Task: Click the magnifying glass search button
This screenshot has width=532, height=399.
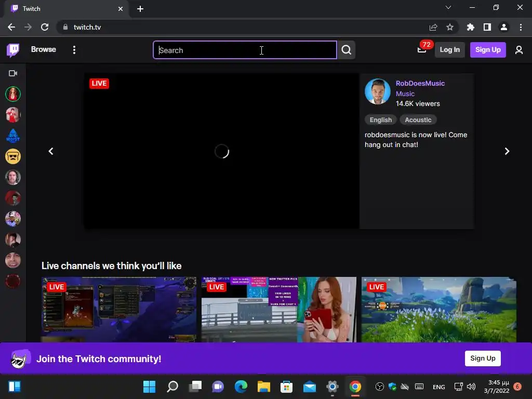Action: (346, 50)
